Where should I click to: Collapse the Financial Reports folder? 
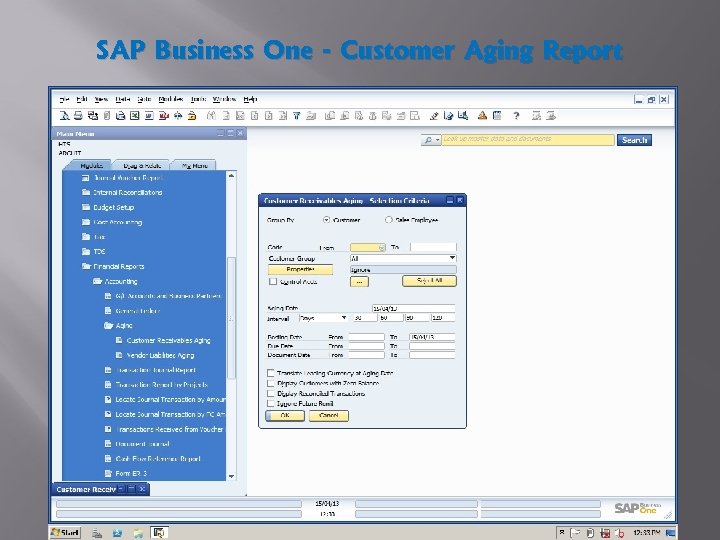(86, 266)
